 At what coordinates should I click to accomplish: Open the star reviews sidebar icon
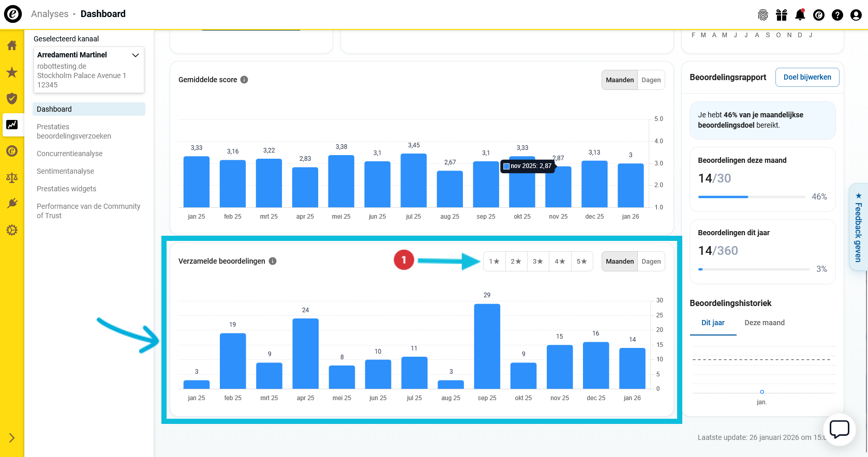click(x=12, y=72)
